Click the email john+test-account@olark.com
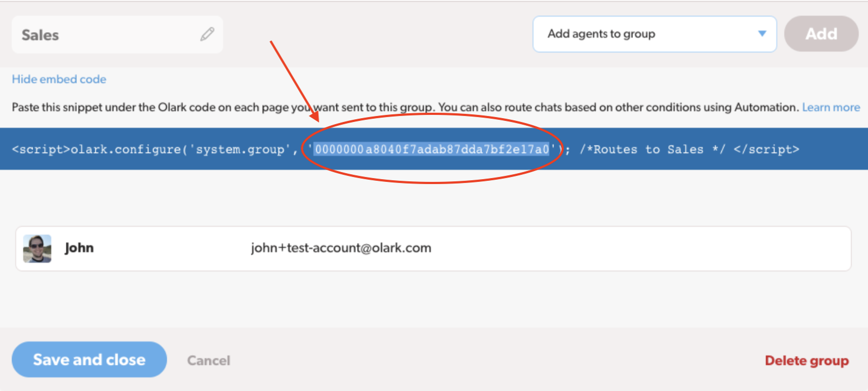868x391 pixels. (x=341, y=248)
